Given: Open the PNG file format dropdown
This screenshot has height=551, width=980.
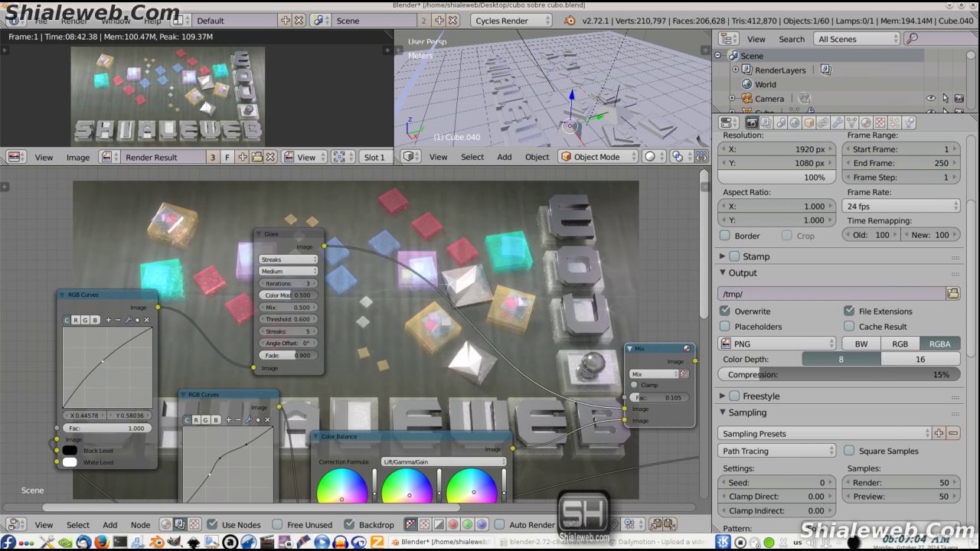Looking at the screenshot, I should coord(777,344).
